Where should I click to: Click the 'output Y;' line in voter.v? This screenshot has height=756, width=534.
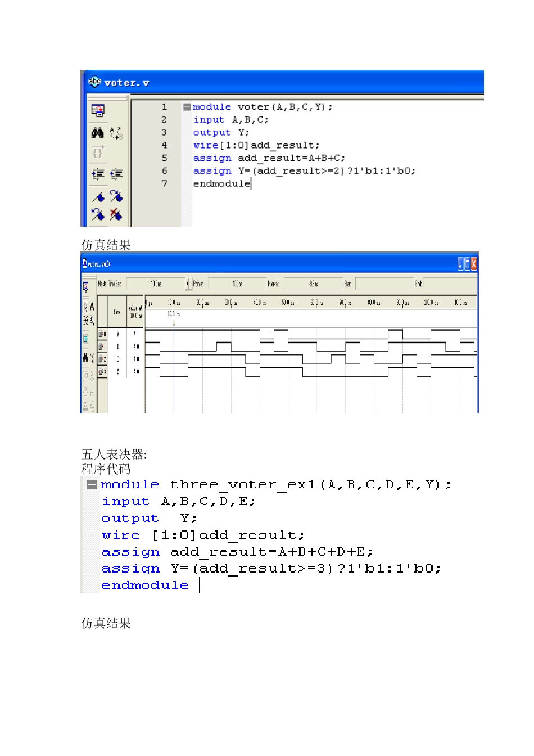tap(221, 133)
